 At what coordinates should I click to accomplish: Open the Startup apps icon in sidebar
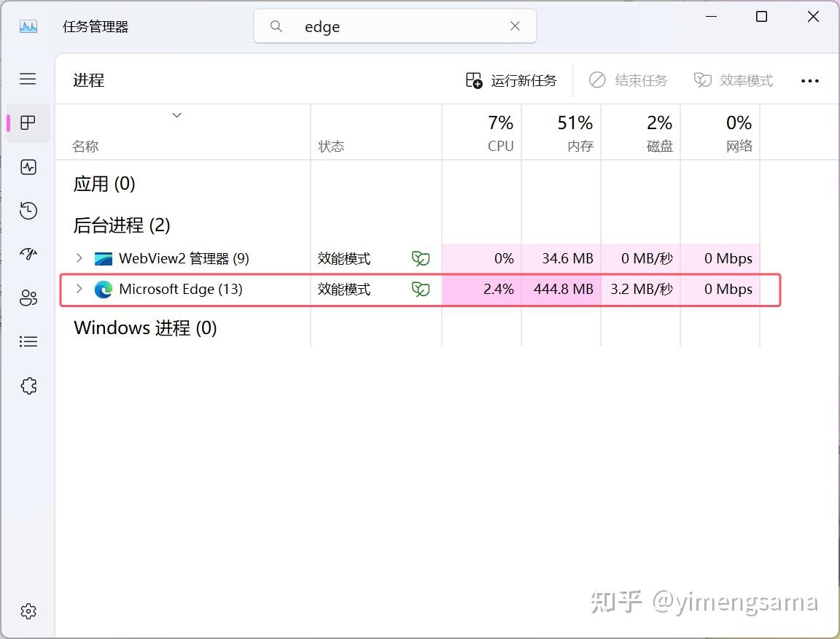(28, 254)
